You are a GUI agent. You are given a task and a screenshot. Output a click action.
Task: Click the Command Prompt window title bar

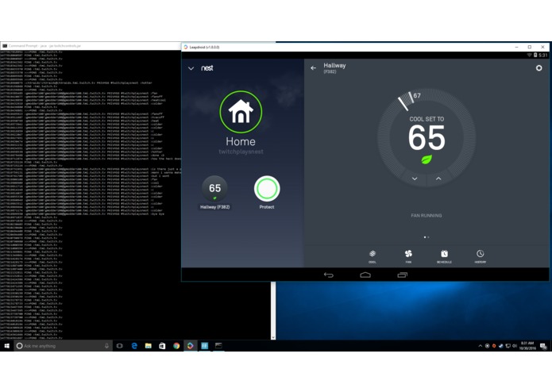click(91, 46)
